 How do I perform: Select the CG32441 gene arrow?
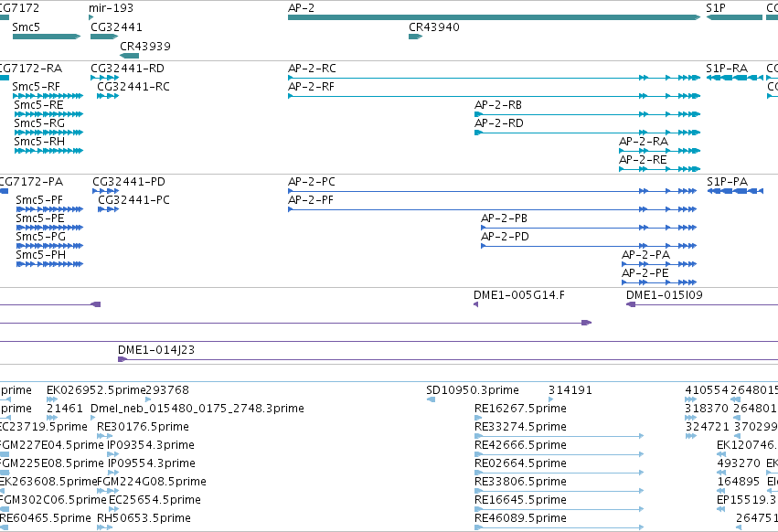pyautogui.click(x=104, y=37)
